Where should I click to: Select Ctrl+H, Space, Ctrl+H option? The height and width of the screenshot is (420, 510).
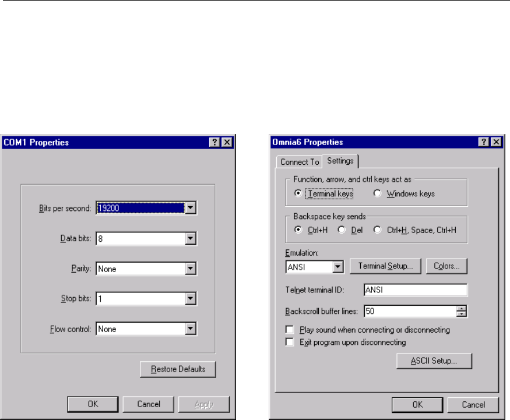coord(377,230)
